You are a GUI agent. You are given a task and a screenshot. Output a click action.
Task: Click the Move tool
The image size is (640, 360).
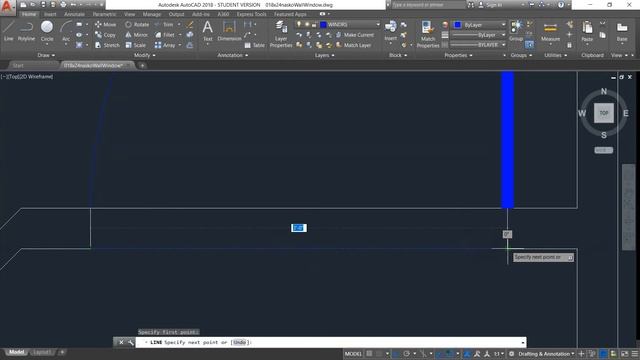(105, 24)
